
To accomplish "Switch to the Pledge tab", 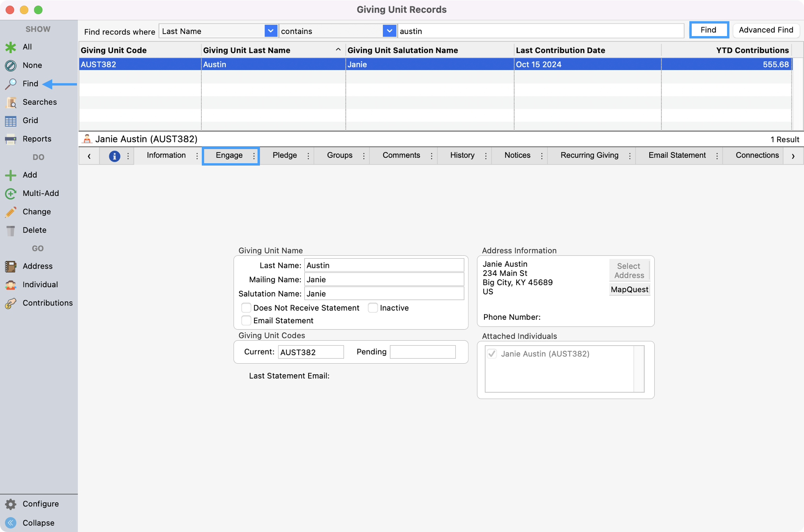I will [285, 155].
